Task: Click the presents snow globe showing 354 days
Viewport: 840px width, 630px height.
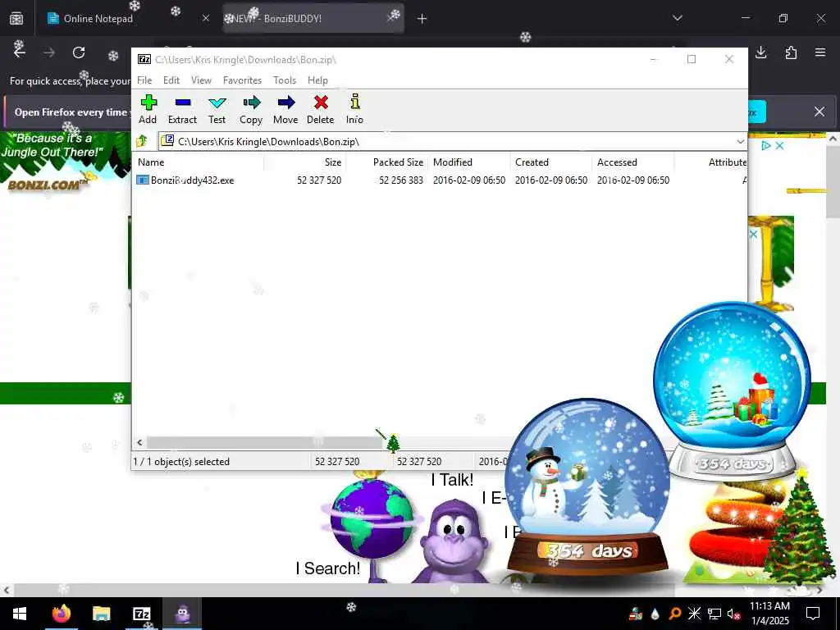Action: (x=732, y=391)
